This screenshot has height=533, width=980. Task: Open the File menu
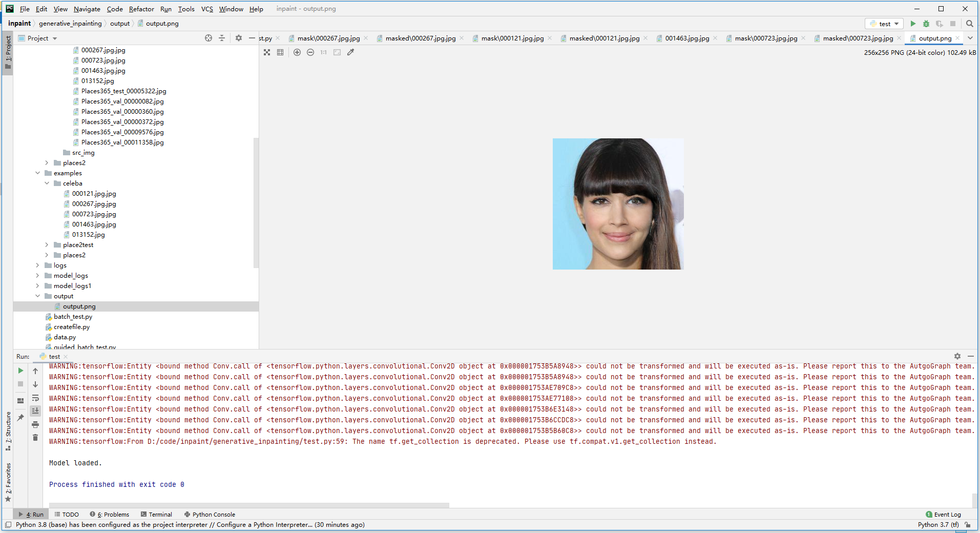(x=25, y=9)
